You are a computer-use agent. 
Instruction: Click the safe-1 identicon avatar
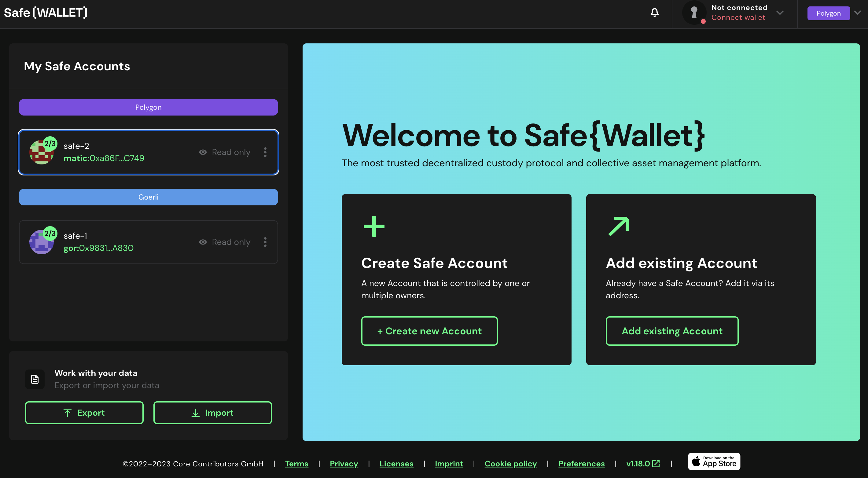41,242
